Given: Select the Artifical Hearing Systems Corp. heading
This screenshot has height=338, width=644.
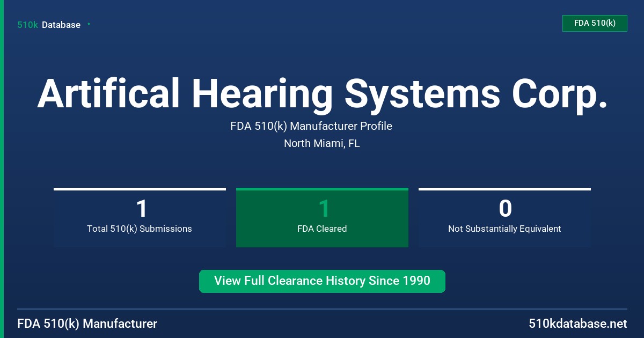Looking at the screenshot, I should click(322, 94).
